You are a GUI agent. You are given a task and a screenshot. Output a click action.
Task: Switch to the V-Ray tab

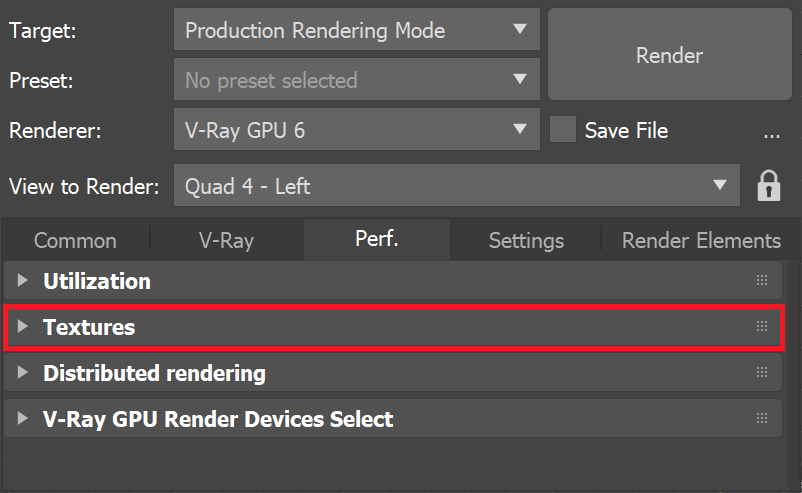[227, 240]
